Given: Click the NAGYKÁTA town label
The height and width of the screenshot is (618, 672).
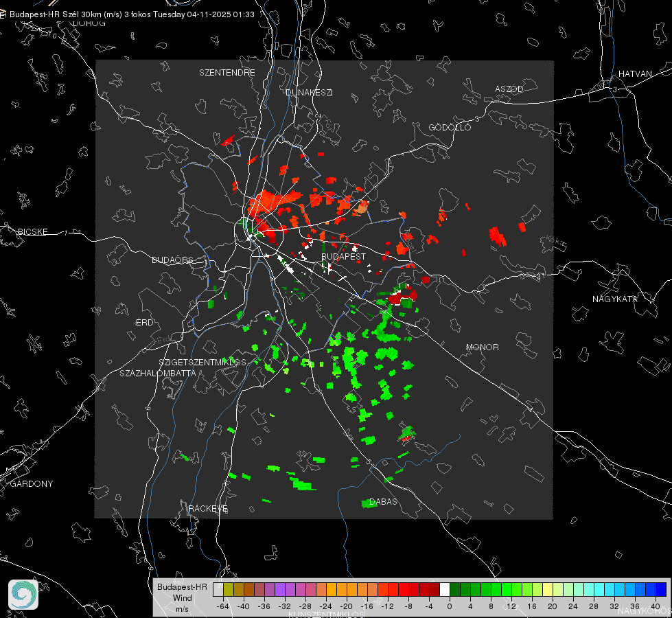Looking at the screenshot, I should coord(614,299).
